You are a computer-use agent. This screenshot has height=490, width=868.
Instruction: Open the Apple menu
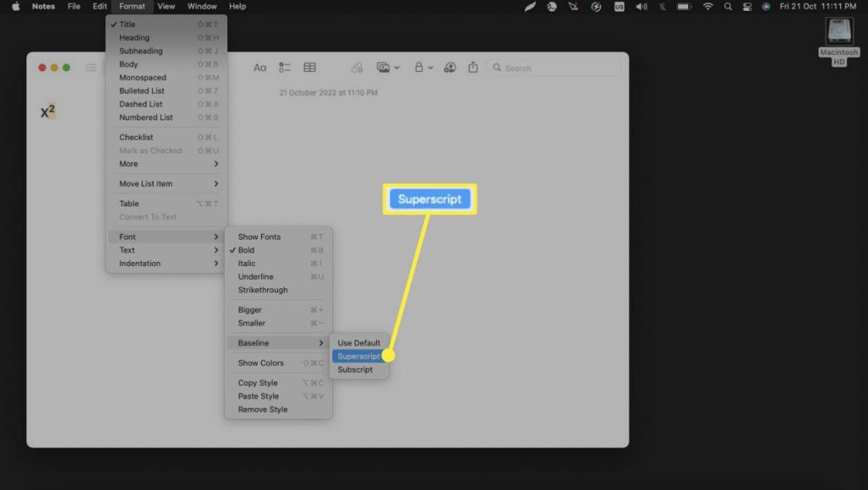tap(15, 7)
